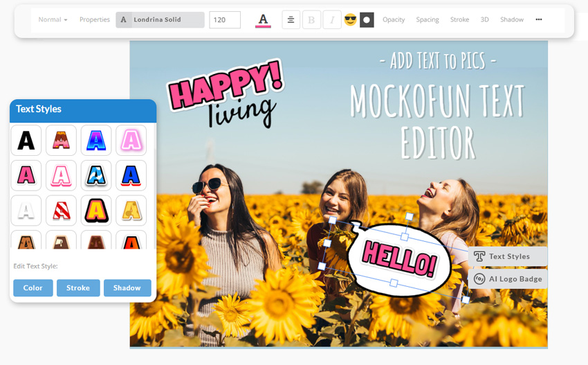The image size is (588, 365).
Task: Click the dark circle background icon
Action: [x=367, y=19]
